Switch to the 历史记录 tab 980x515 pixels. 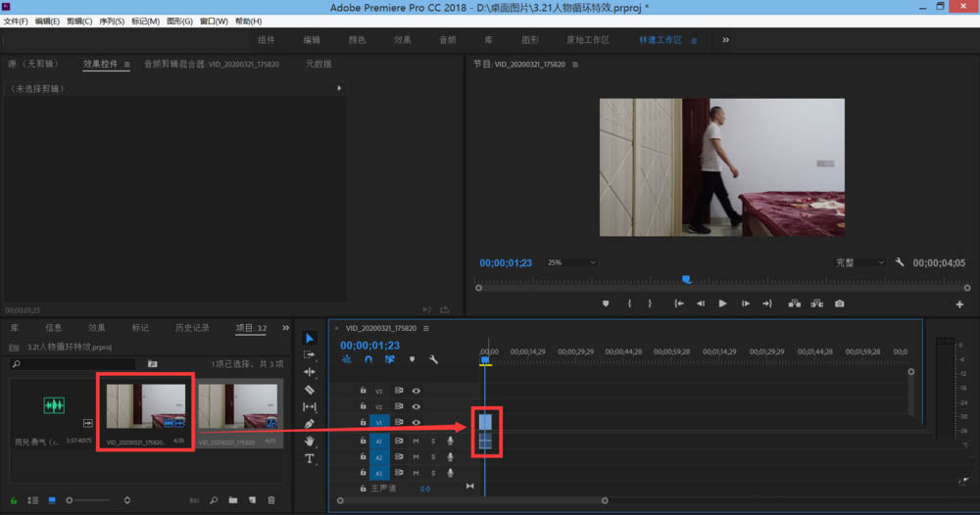pyautogui.click(x=191, y=328)
